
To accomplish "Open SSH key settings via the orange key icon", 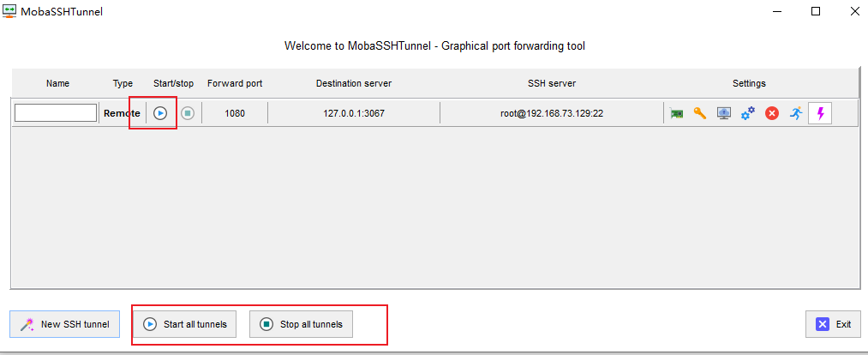I will click(x=700, y=113).
